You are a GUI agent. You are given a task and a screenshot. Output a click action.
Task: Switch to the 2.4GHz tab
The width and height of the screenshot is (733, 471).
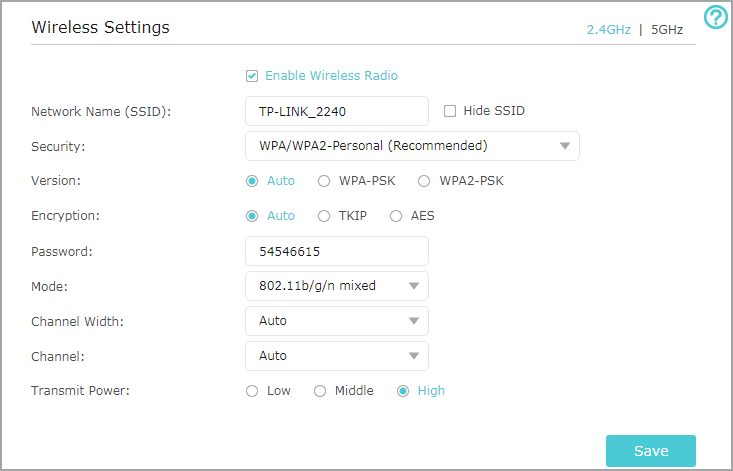tap(608, 30)
